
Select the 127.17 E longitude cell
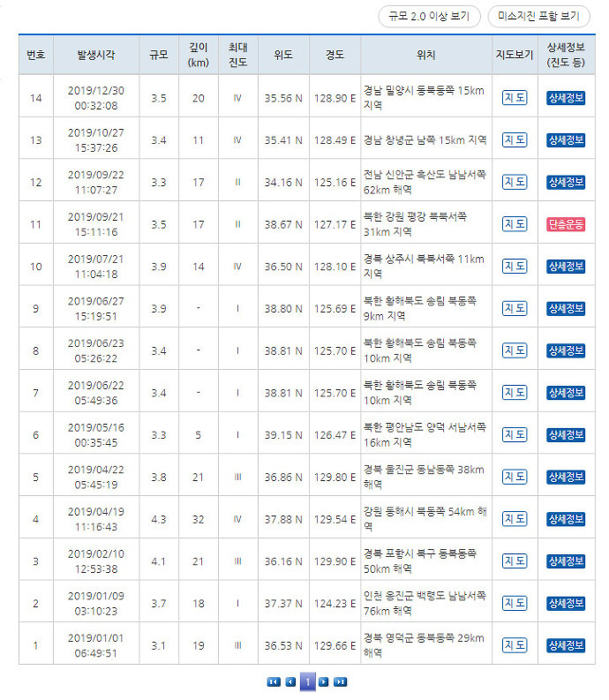tap(335, 224)
